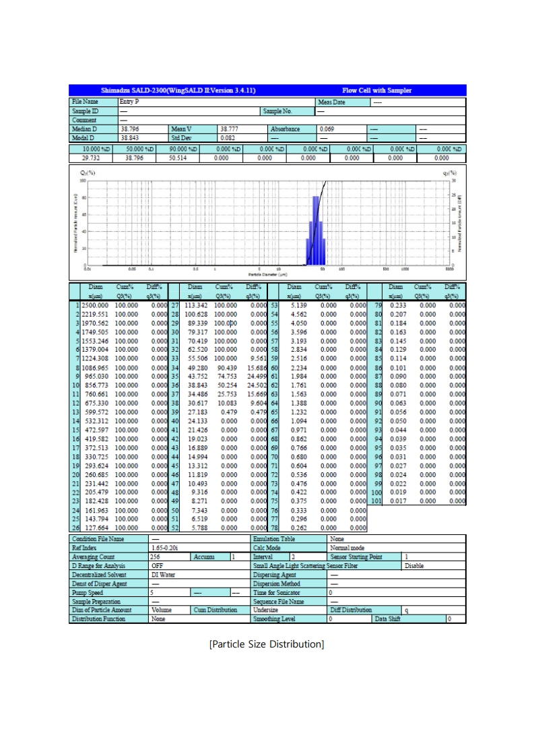Click diameter 27.183 in row 39
Screen dimensions: 534x756
pos(198,412)
